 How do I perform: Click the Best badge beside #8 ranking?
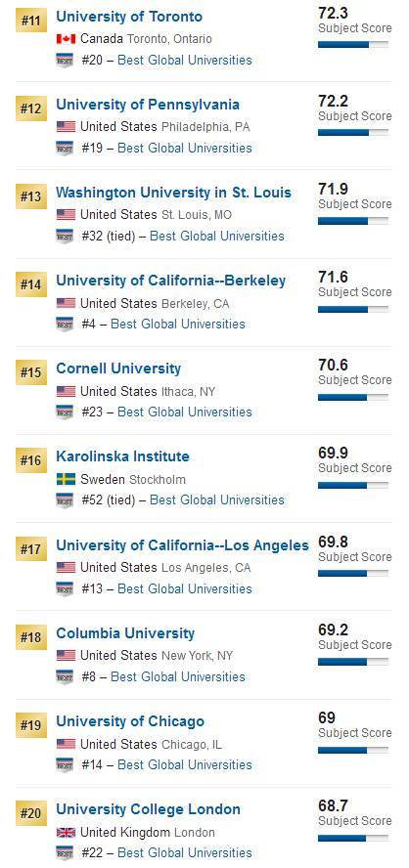(x=65, y=677)
